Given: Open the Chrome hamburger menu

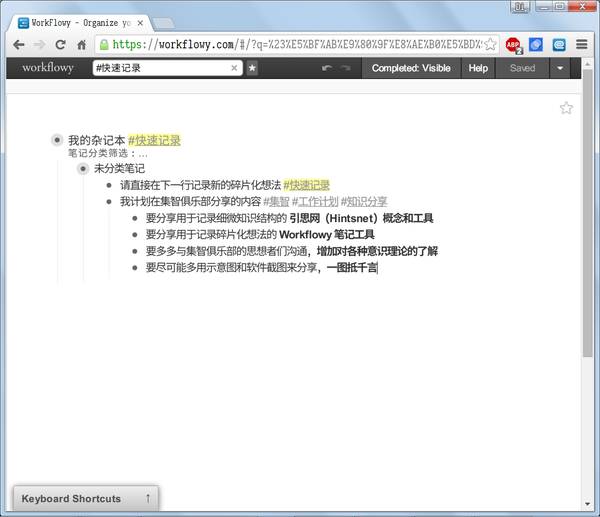Looking at the screenshot, I should pyautogui.click(x=582, y=44).
